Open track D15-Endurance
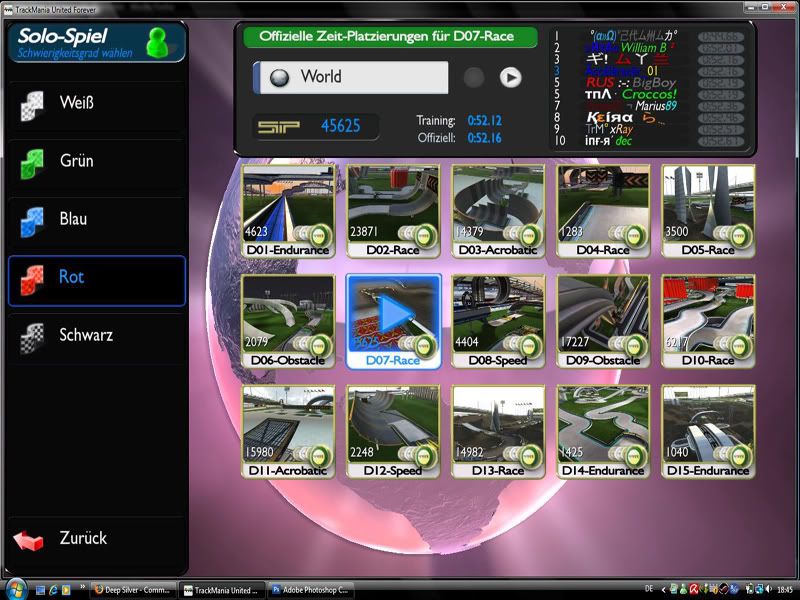The height and width of the screenshot is (600, 800). pyautogui.click(x=708, y=432)
